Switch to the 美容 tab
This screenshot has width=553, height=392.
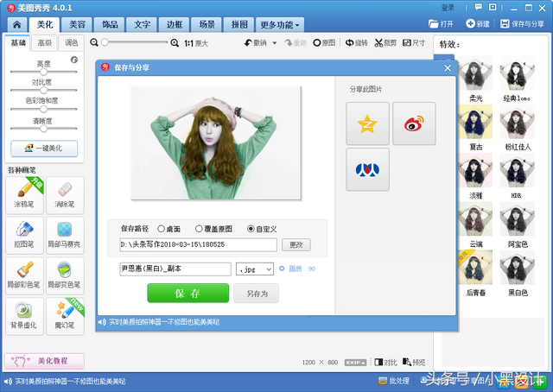[77, 25]
